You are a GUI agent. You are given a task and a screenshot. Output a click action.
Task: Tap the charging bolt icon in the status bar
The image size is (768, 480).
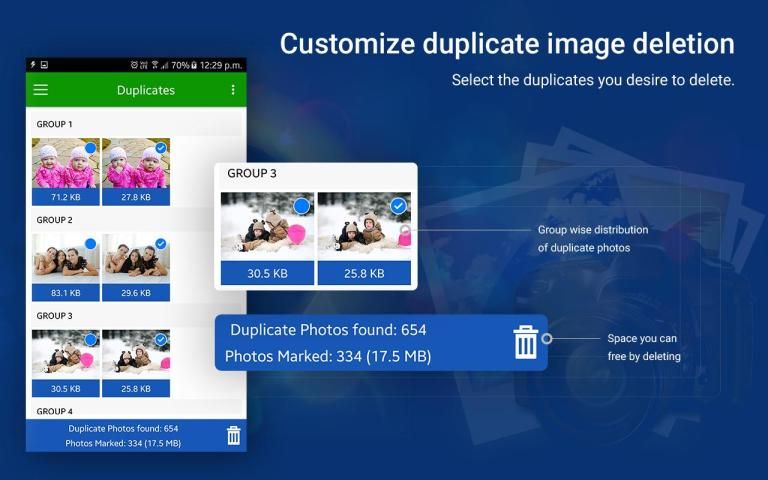[x=32, y=65]
